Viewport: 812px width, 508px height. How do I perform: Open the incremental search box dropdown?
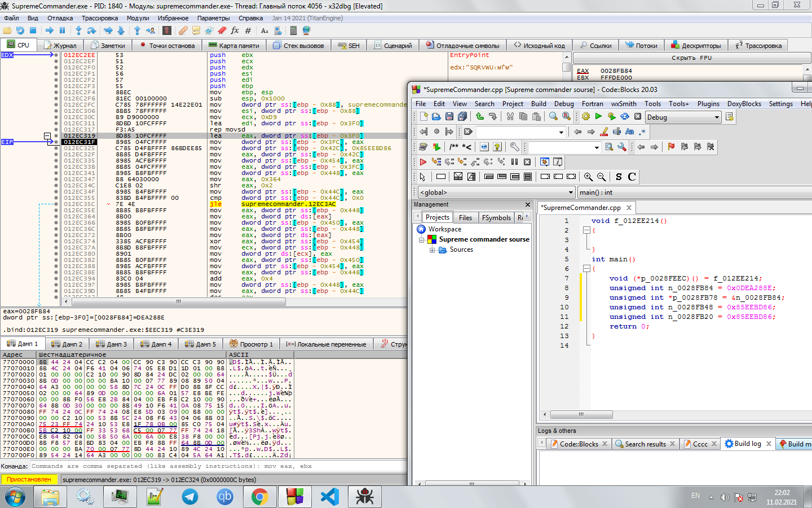coord(561,132)
